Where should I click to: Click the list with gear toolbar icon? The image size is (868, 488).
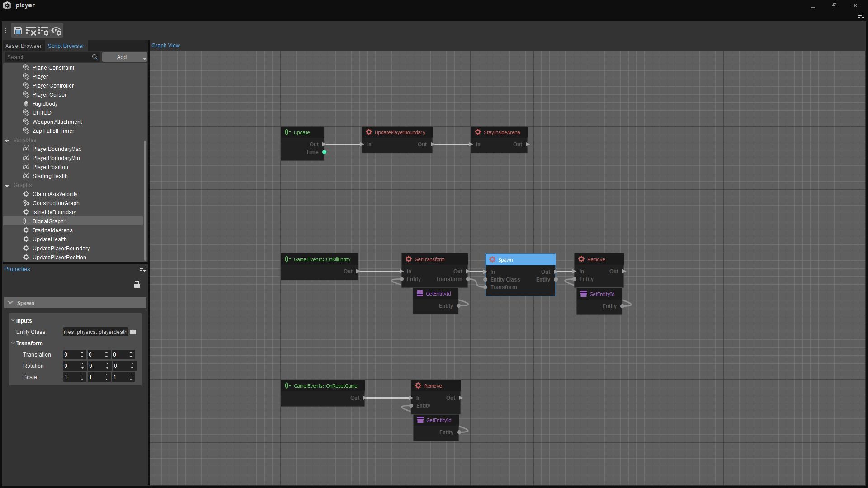pyautogui.click(x=43, y=31)
